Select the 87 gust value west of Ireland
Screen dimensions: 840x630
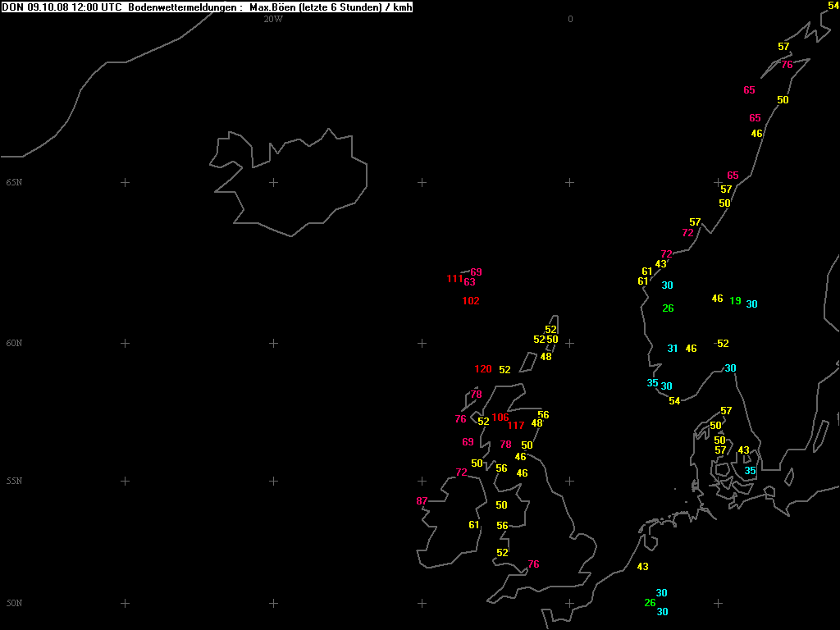coord(422,501)
